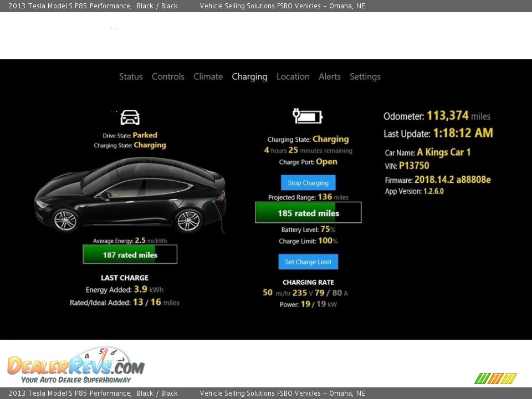Click the Drive State Parked value
532x399 pixels.
click(145, 135)
